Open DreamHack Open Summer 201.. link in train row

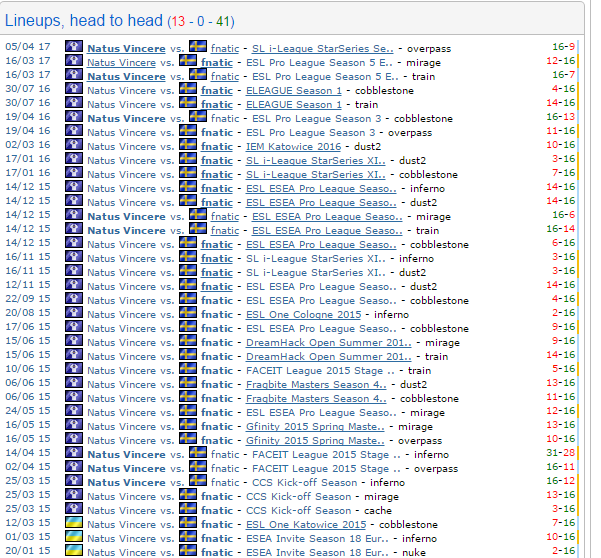tap(328, 356)
